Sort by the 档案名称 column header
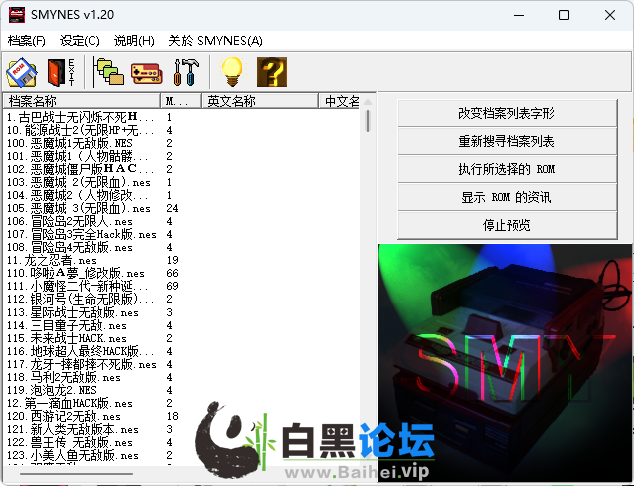Image resolution: width=634 pixels, height=486 pixels. (x=82, y=101)
